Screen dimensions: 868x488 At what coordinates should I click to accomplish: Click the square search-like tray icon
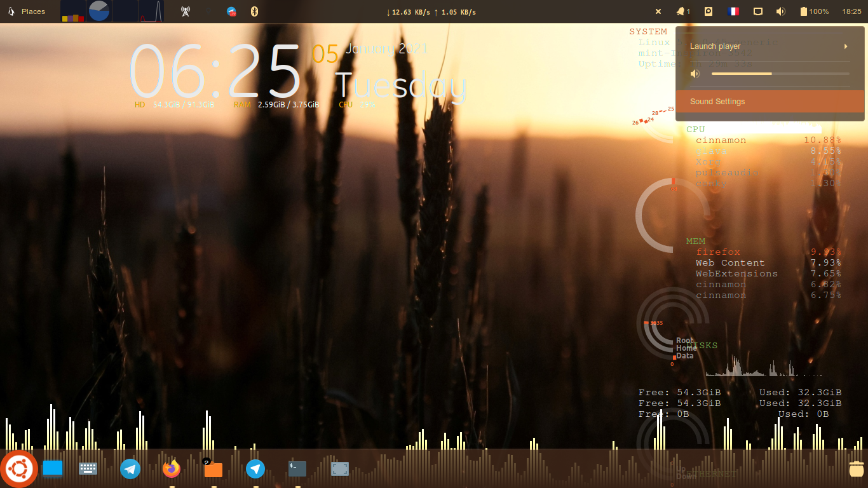coord(709,11)
